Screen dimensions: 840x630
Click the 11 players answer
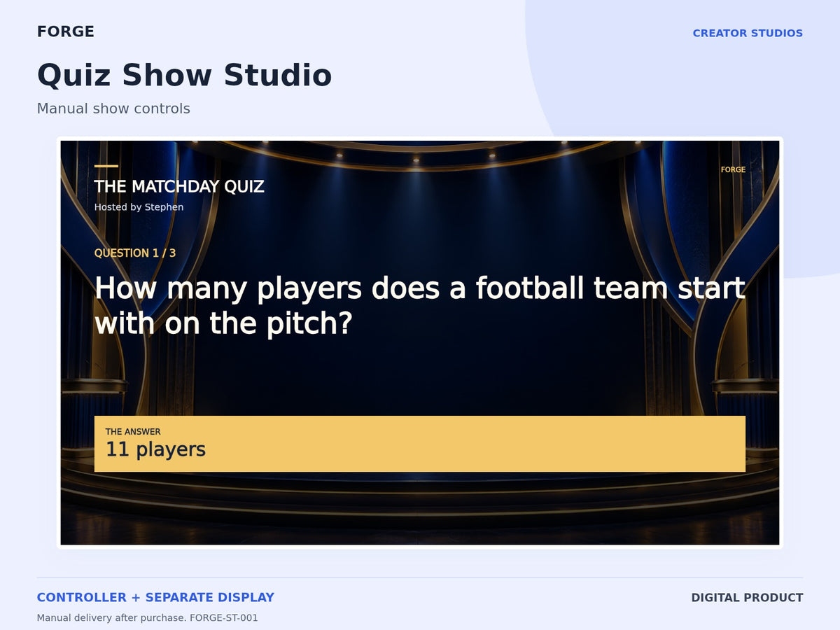(x=155, y=449)
